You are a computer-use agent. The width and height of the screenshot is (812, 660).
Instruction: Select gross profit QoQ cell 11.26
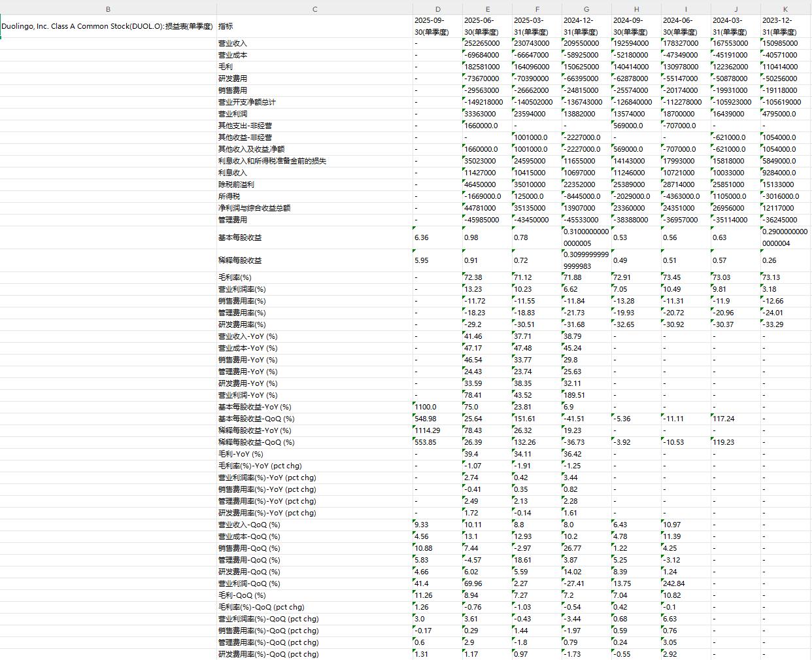[437, 595]
